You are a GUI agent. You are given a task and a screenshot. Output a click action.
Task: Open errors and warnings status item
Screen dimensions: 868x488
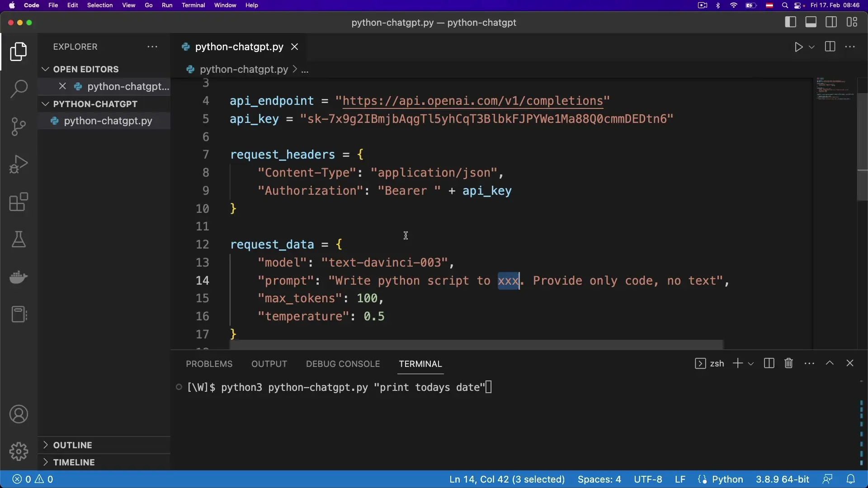click(x=33, y=479)
